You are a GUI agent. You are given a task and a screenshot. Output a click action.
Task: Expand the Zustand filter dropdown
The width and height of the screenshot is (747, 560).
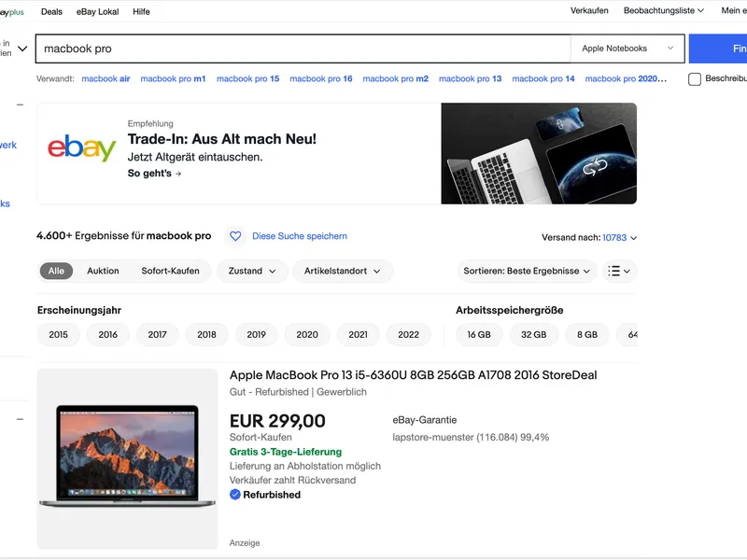tap(252, 271)
